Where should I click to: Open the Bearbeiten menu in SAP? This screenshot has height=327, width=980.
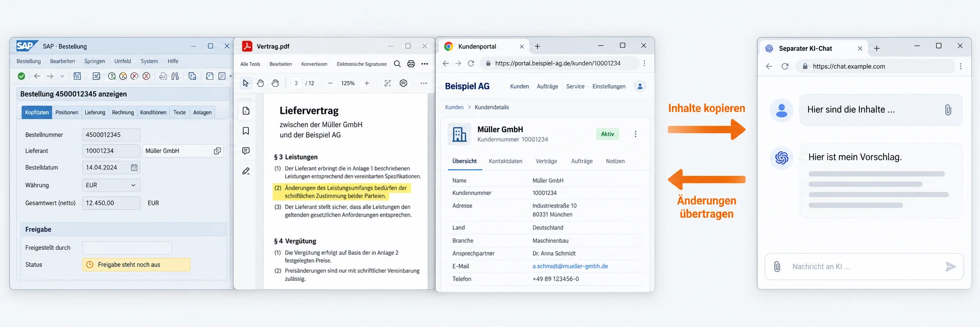pos(62,61)
